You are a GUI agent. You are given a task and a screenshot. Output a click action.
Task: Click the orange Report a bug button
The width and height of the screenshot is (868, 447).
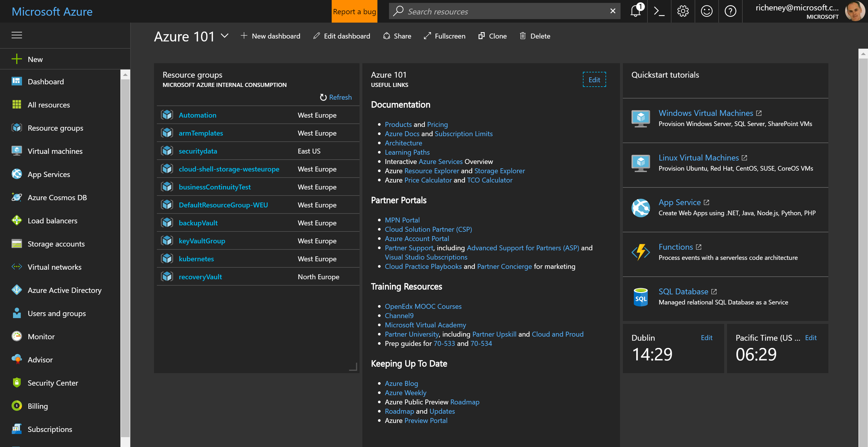354,12
